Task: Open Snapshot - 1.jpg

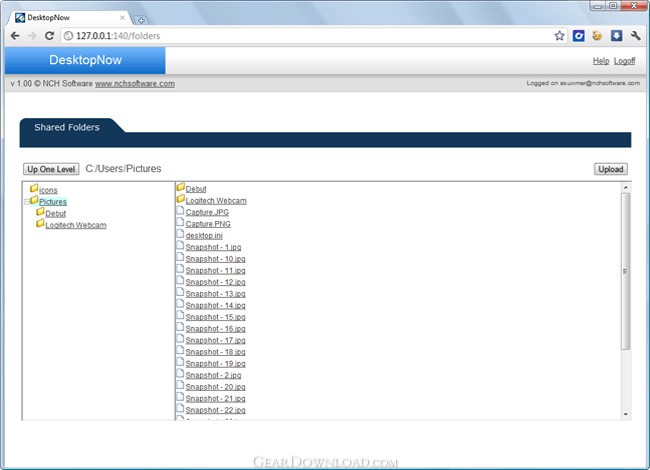Action: [213, 247]
